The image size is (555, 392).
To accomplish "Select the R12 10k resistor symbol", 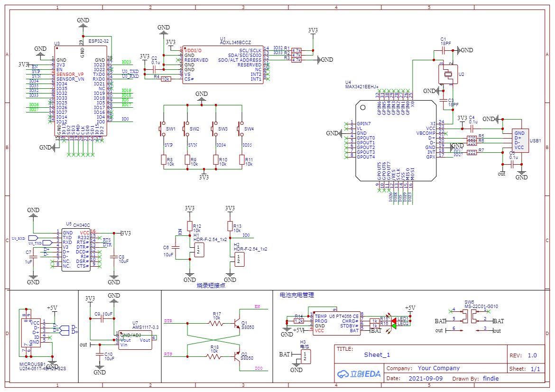I will coord(190,227).
